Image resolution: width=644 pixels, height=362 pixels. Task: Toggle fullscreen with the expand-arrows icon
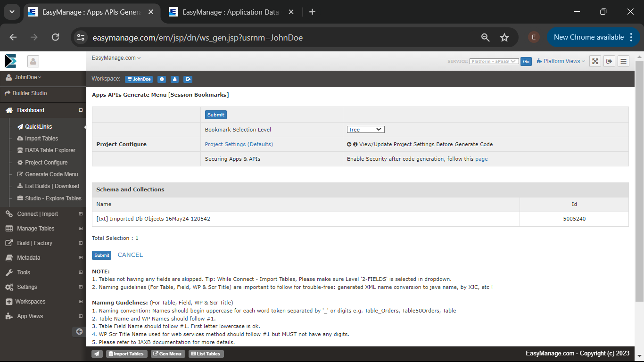pos(595,61)
